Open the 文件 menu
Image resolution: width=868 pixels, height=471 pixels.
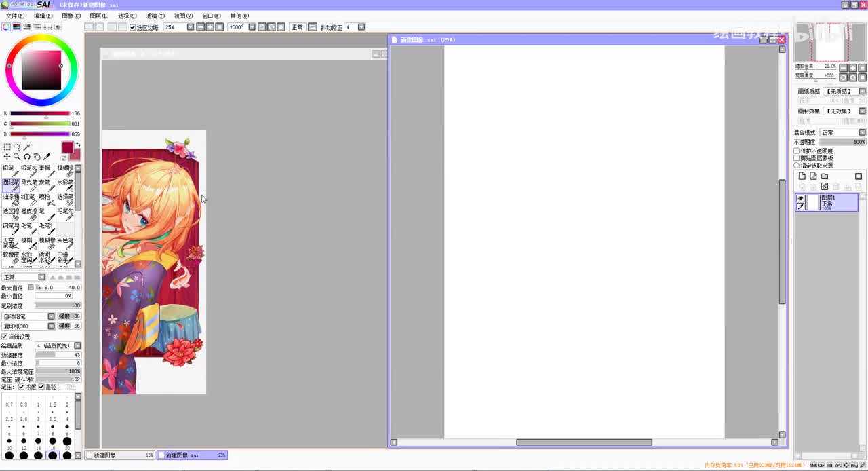tap(14, 16)
